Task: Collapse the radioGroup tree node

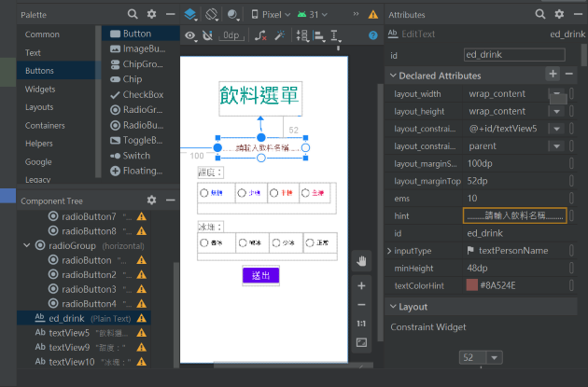Action: click(27, 246)
